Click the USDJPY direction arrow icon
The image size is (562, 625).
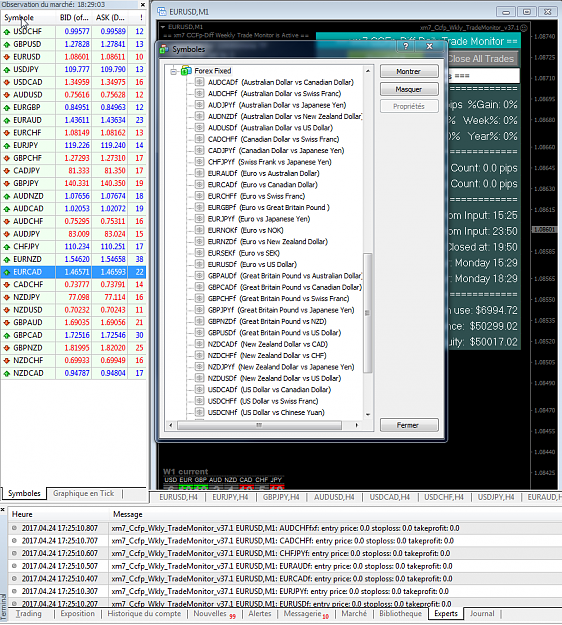point(7,70)
